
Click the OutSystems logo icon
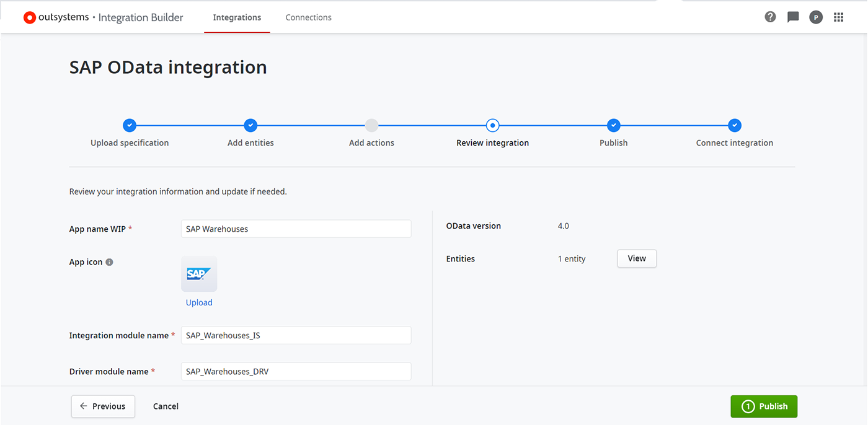30,17
